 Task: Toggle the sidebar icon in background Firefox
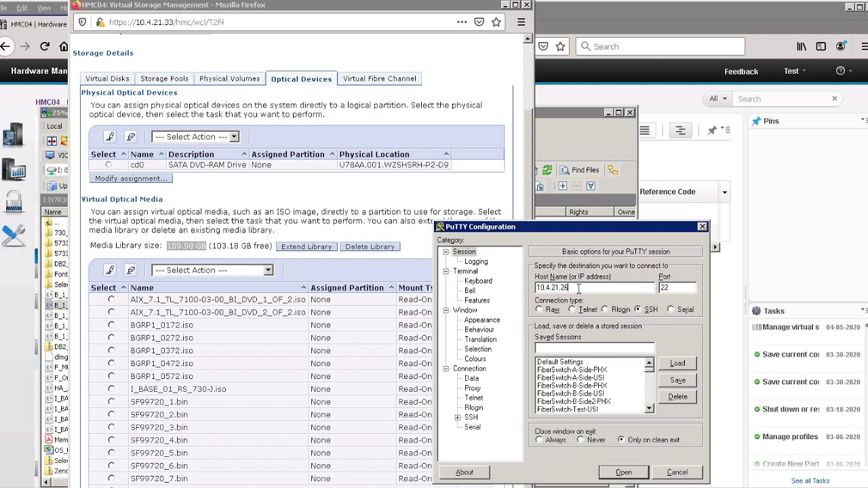point(821,47)
